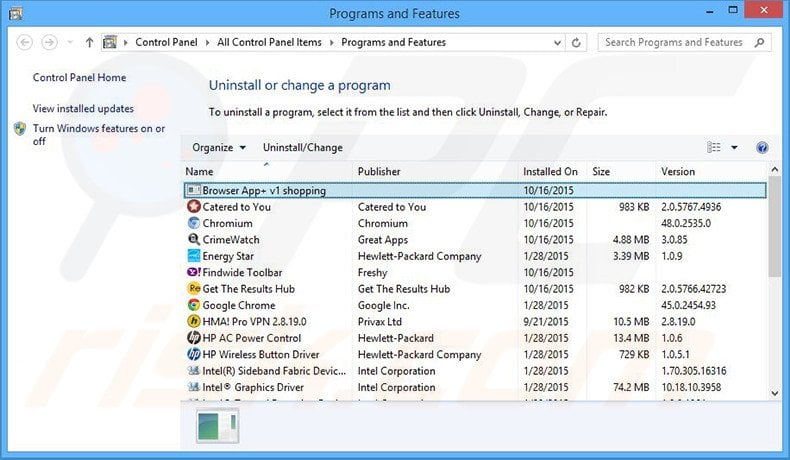Select the HP AC Power Control entry

click(251, 338)
